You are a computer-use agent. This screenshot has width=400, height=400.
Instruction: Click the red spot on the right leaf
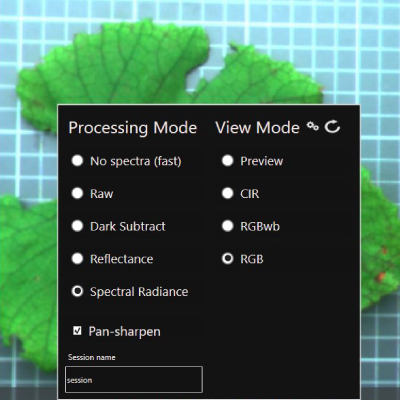click(x=381, y=276)
